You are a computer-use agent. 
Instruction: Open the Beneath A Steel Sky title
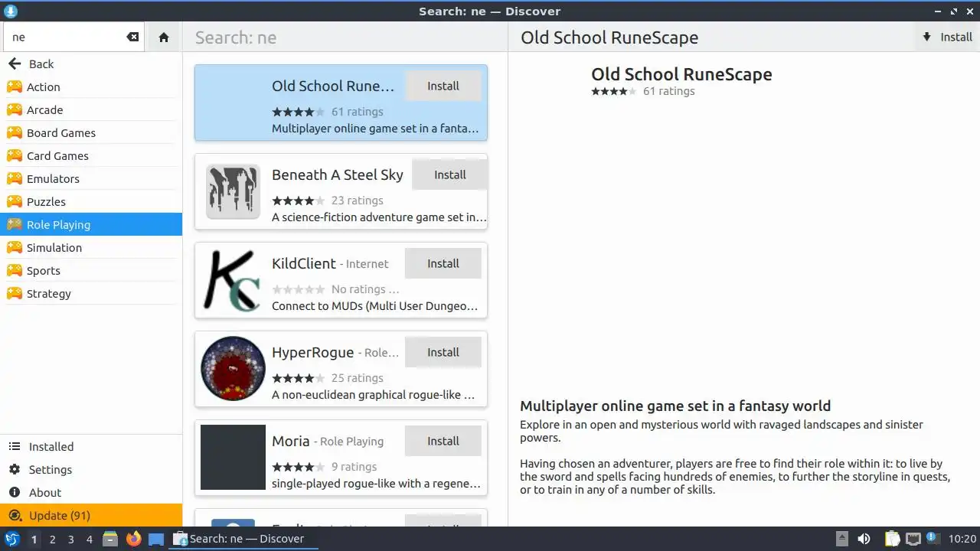337,174
